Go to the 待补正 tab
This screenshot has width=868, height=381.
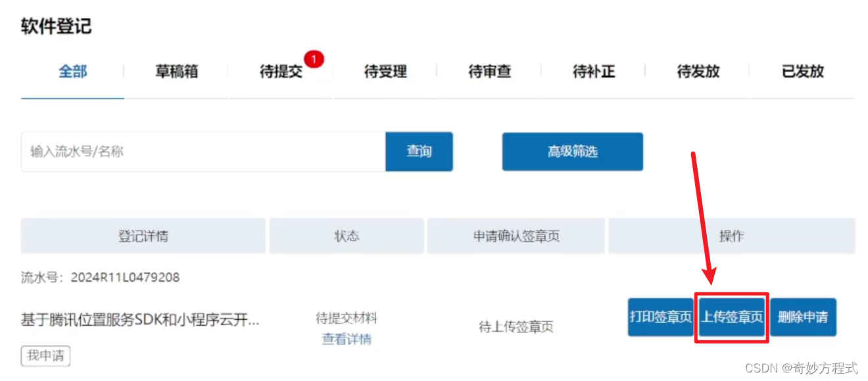click(594, 72)
